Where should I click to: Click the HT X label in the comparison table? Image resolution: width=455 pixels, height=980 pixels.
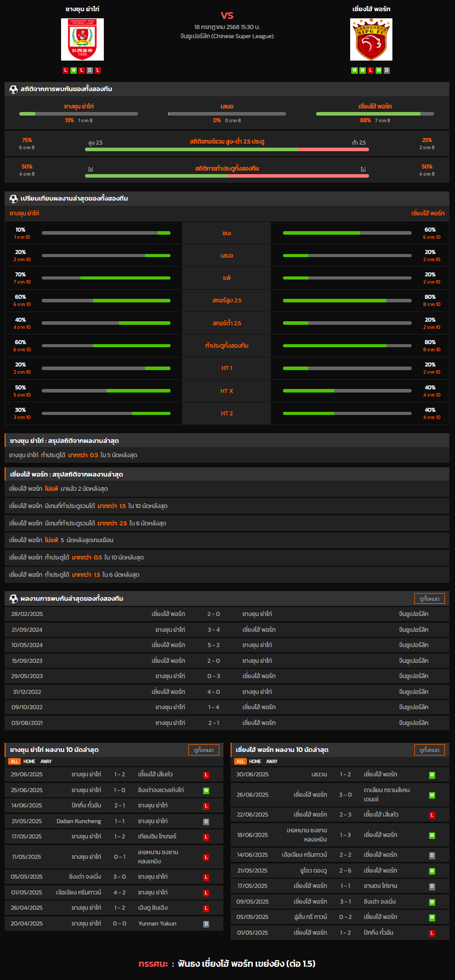click(x=227, y=391)
